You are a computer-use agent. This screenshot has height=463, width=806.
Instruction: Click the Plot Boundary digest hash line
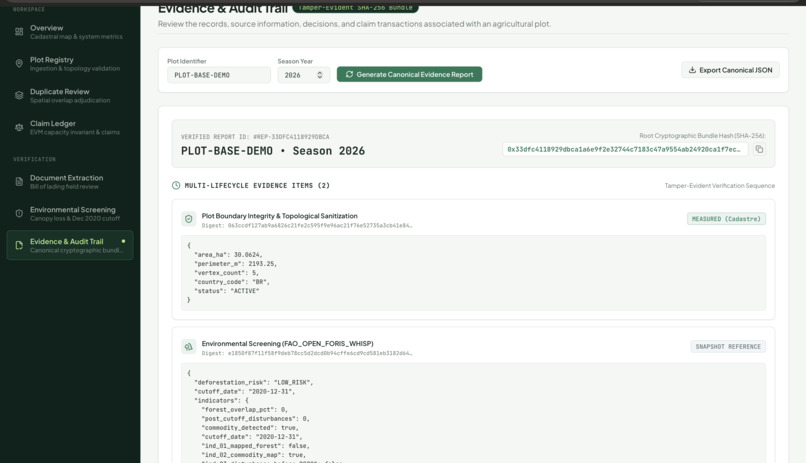tap(307, 226)
